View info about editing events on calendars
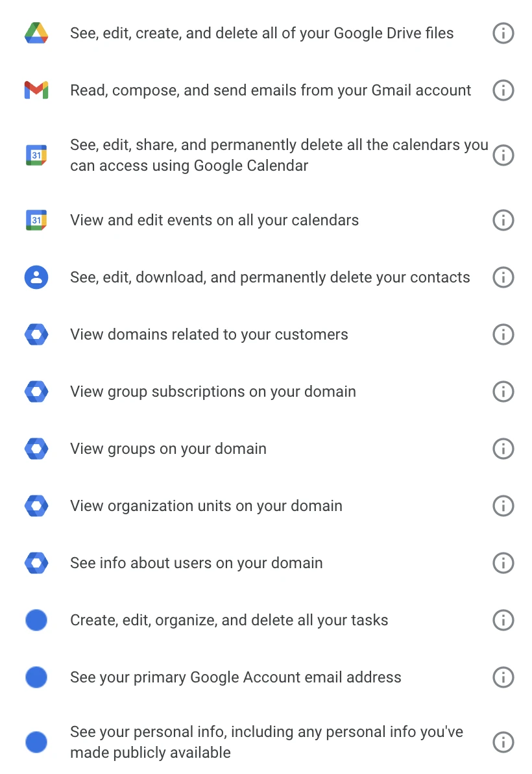532x774 pixels. pyautogui.click(x=503, y=220)
